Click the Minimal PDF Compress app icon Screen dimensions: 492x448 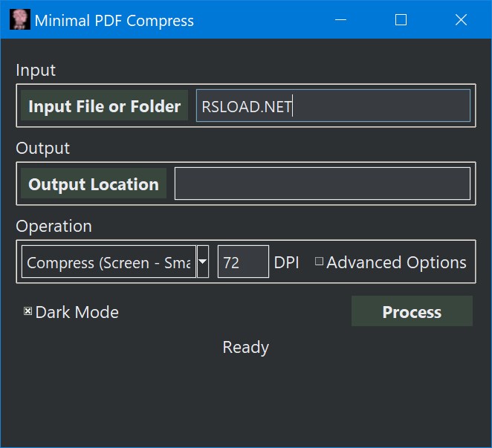(20, 19)
